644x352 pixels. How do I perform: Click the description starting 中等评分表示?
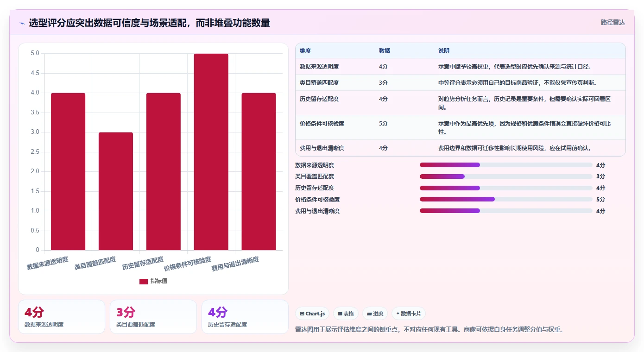click(518, 82)
